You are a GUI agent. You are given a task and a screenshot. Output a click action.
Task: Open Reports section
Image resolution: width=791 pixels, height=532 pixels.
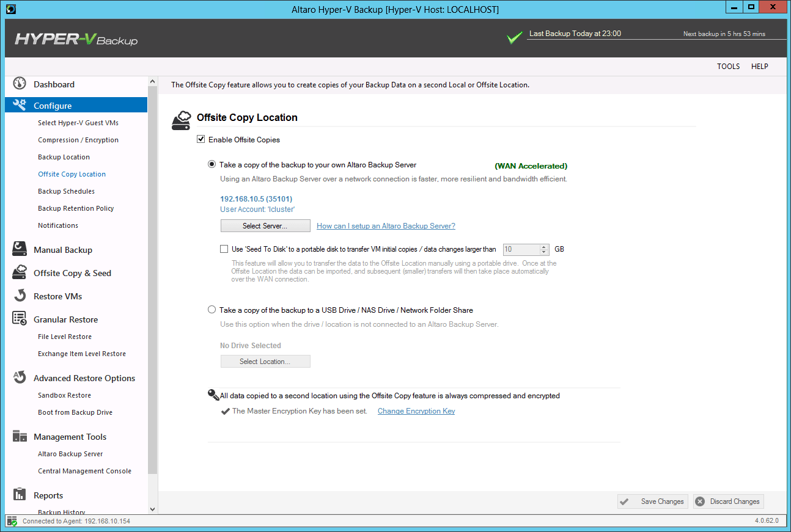(48, 495)
